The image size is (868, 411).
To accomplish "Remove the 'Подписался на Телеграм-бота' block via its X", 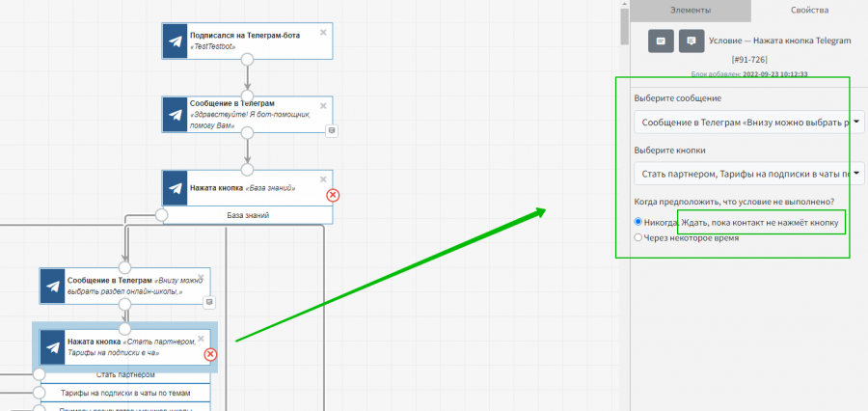I will pos(323,32).
